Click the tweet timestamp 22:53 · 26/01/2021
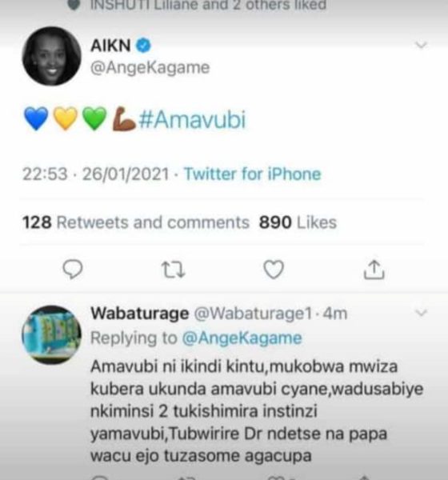The width and height of the screenshot is (448, 480). coord(95,174)
